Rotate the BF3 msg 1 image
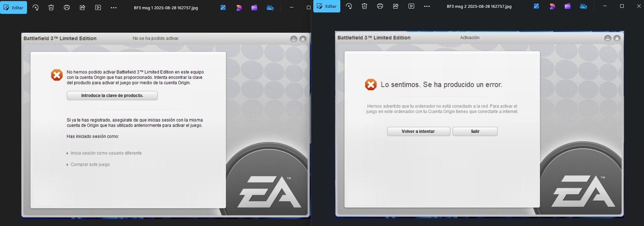 pos(36,7)
